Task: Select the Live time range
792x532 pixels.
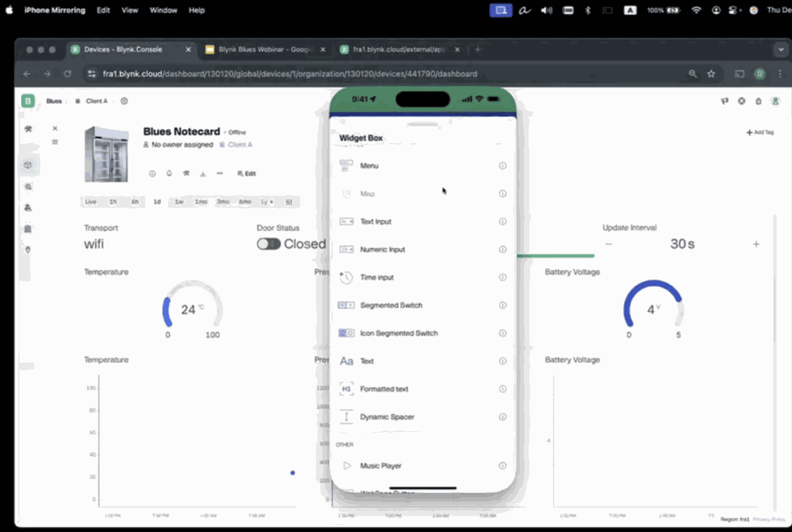Action: 91,202
